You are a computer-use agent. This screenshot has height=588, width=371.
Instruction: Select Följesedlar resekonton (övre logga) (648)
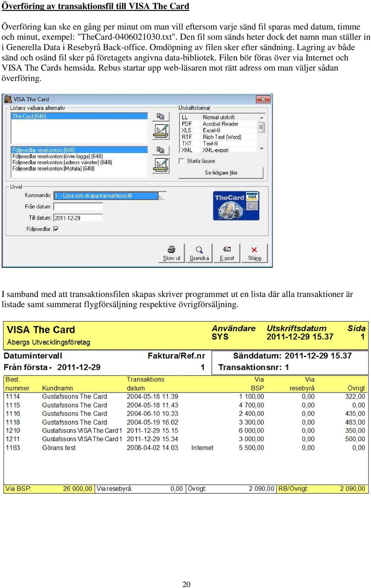(58, 156)
